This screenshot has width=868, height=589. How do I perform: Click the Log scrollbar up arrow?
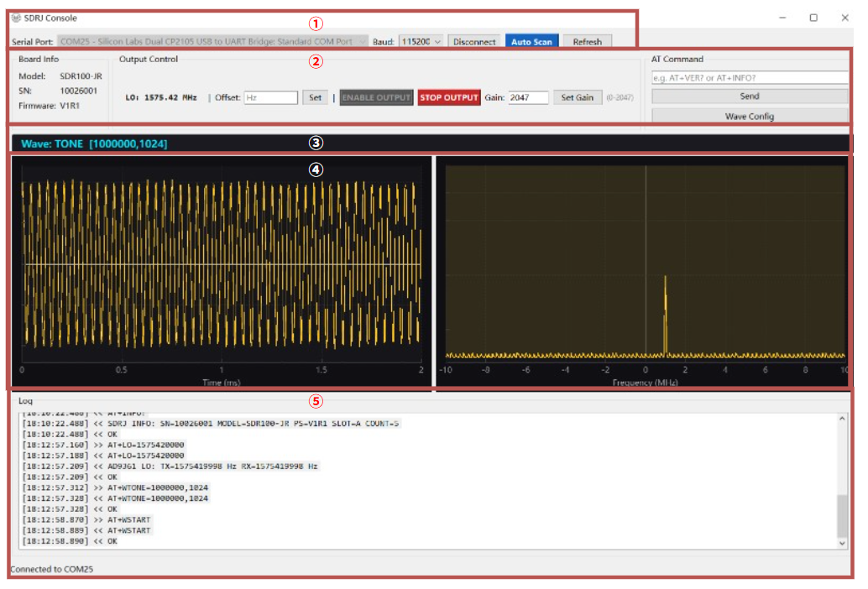[x=842, y=419]
